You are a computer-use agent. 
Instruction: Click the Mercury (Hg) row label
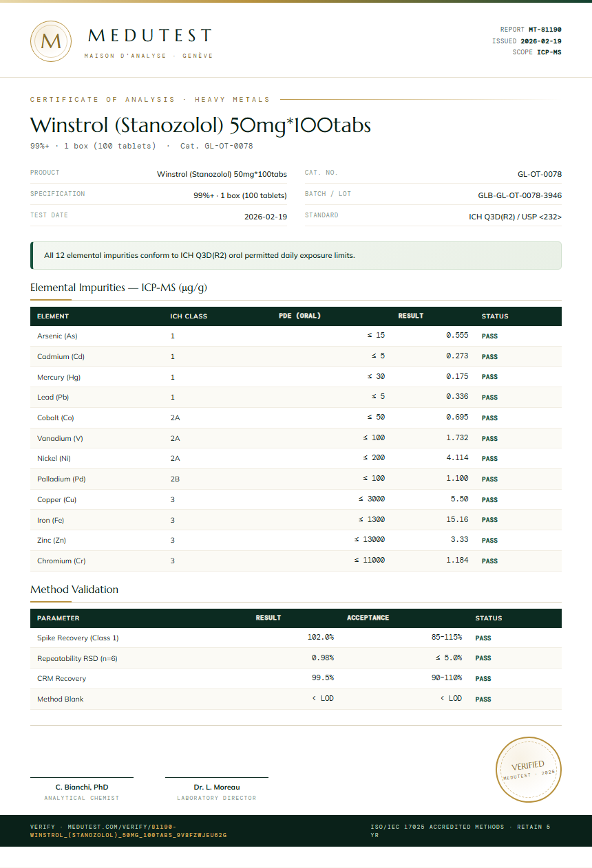pos(59,377)
